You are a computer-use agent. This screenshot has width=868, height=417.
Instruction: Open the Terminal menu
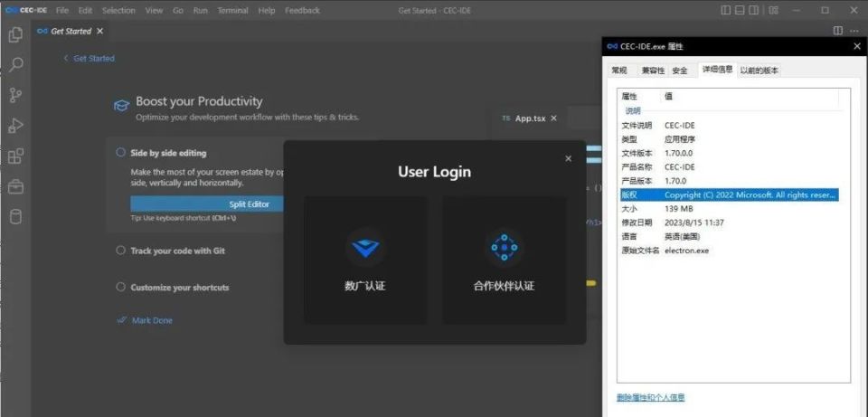pos(232,11)
